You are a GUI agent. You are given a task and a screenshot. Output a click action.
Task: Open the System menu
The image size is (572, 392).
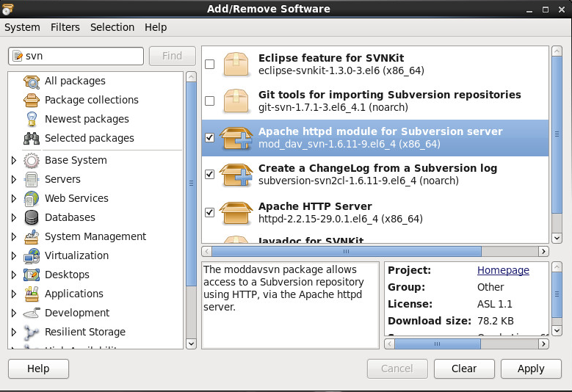tap(22, 27)
